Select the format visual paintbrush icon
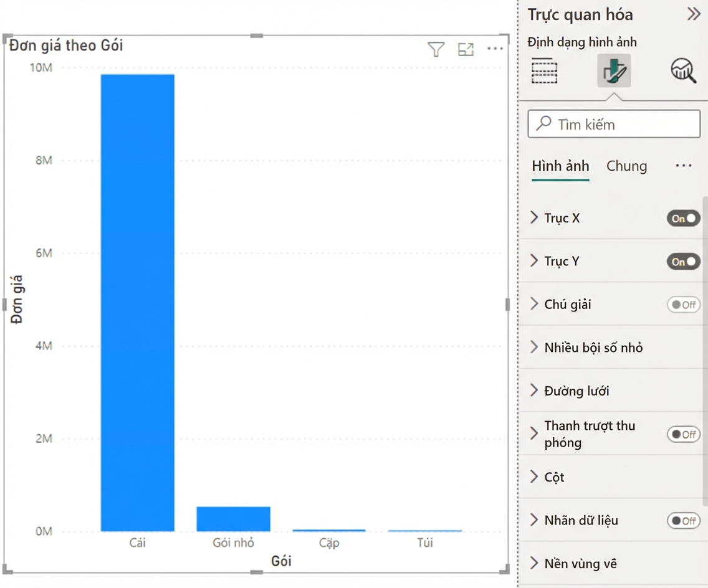 (614, 71)
